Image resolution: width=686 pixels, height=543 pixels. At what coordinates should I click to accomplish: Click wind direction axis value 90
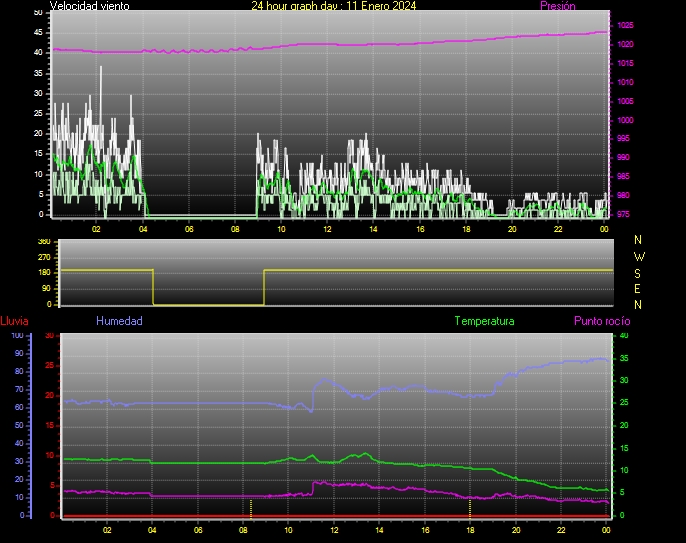click(x=46, y=288)
